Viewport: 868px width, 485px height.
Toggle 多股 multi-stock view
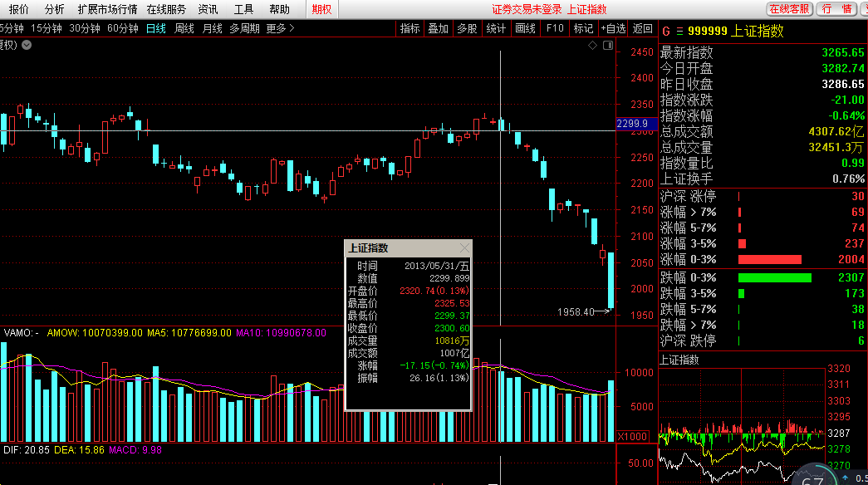pyautogui.click(x=467, y=28)
